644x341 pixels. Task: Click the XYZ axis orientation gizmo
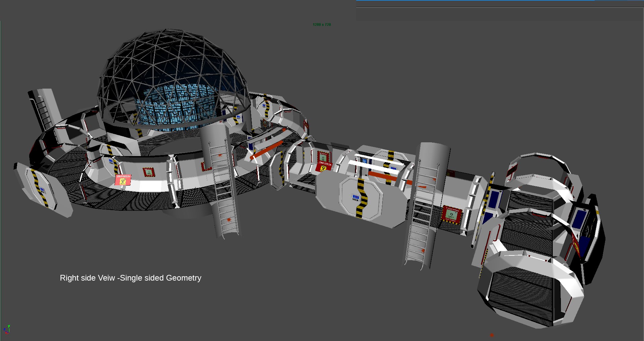pyautogui.click(x=6, y=329)
